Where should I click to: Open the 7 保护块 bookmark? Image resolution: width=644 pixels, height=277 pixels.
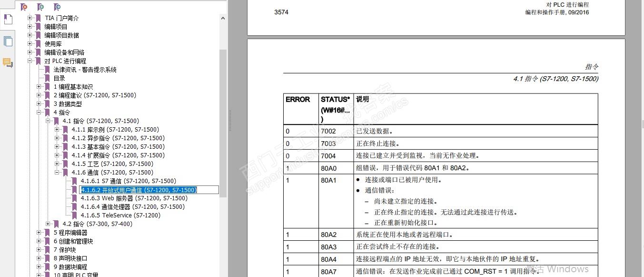(x=65, y=250)
